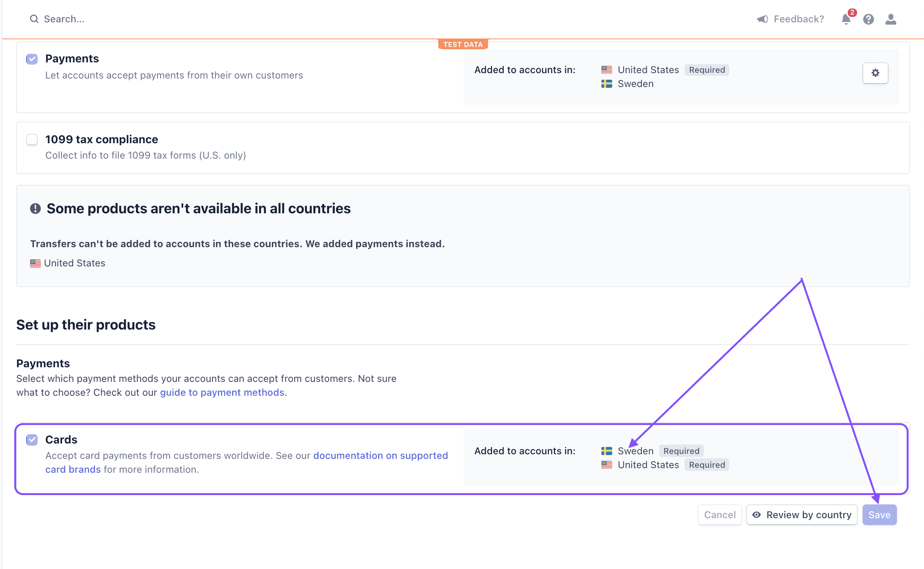
Task: Uncheck the Payments product checkbox
Action: coord(32,59)
